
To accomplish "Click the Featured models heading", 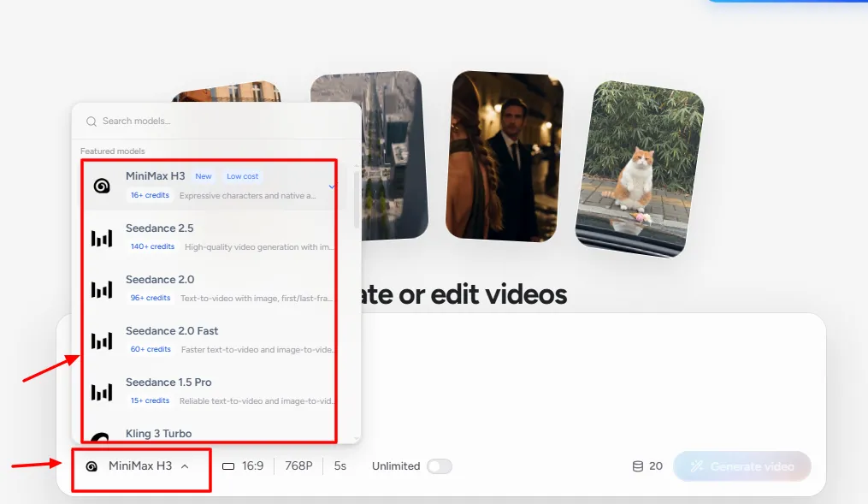I will [112, 151].
